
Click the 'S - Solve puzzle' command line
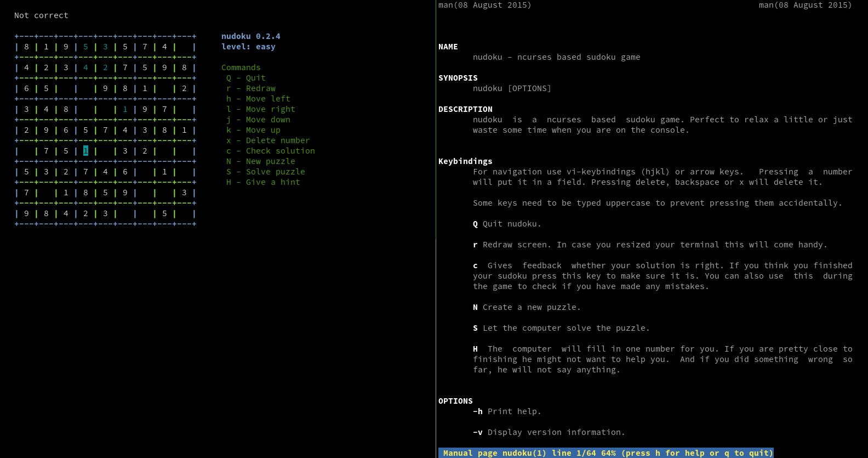click(x=266, y=172)
